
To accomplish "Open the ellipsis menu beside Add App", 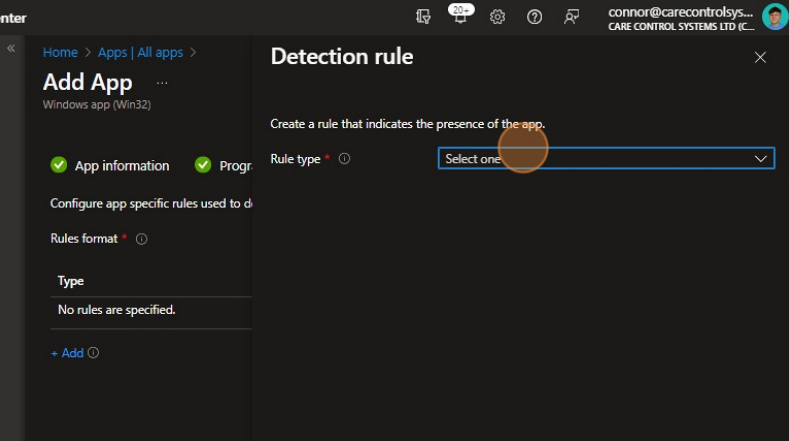I will 162,83.
